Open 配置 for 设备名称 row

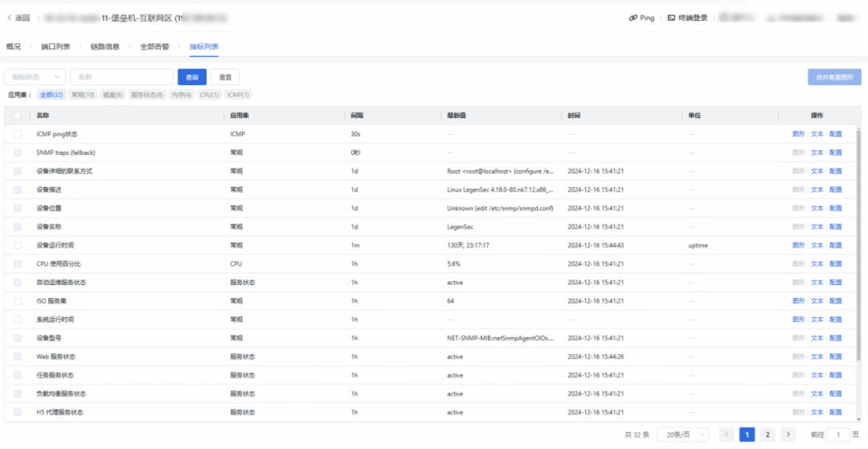(835, 227)
